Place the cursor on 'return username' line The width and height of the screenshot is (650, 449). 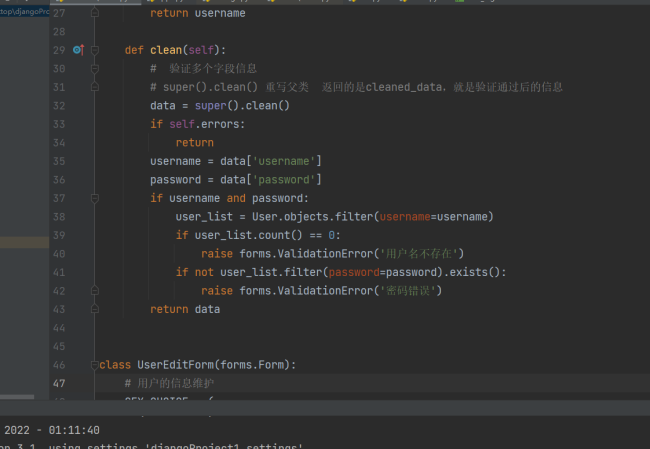tap(198, 13)
